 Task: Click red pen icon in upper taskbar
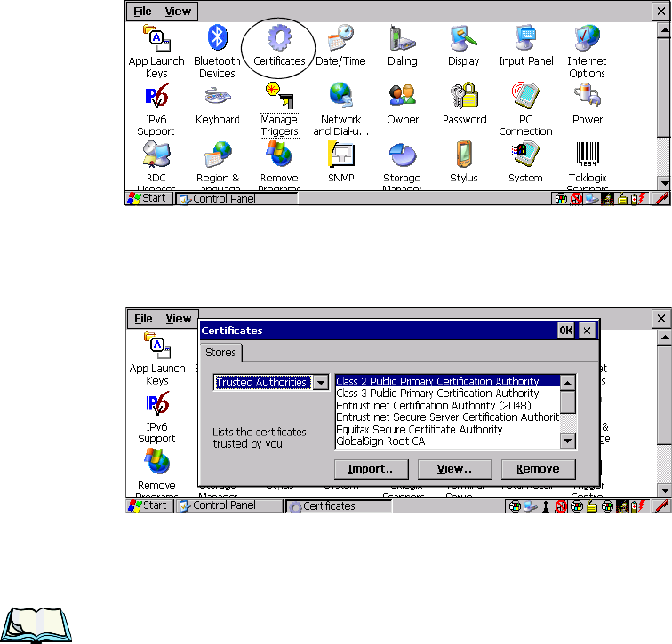coord(661,199)
